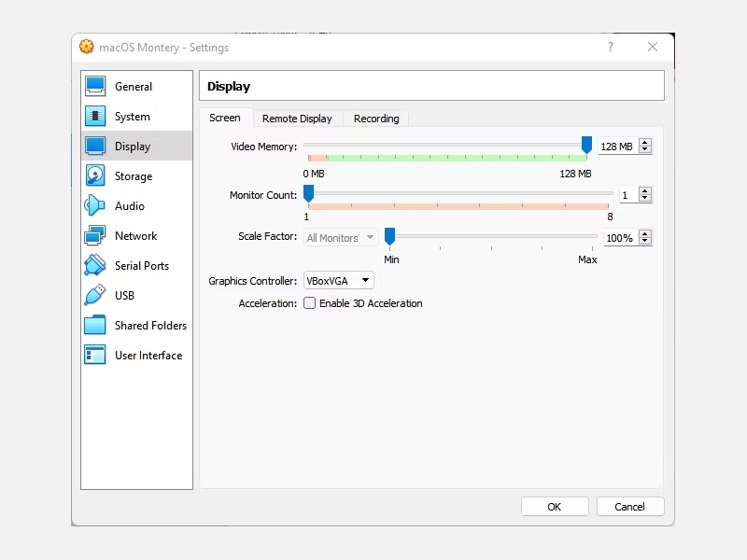Click the Display monitor icon in sidebar
Image resolution: width=747 pixels, height=560 pixels.
pos(95,146)
